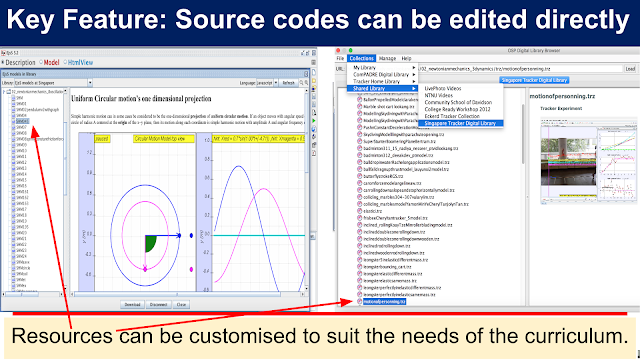This screenshot has height=360, width=640.
Task: Click the file icon beside motionofpersonning.trz
Action: tap(360, 301)
